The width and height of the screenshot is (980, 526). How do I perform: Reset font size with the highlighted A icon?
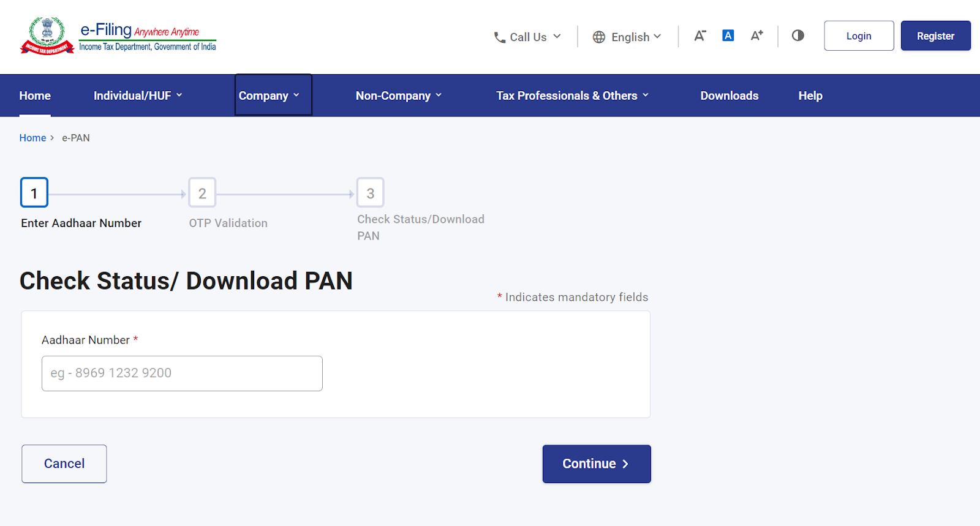point(728,36)
